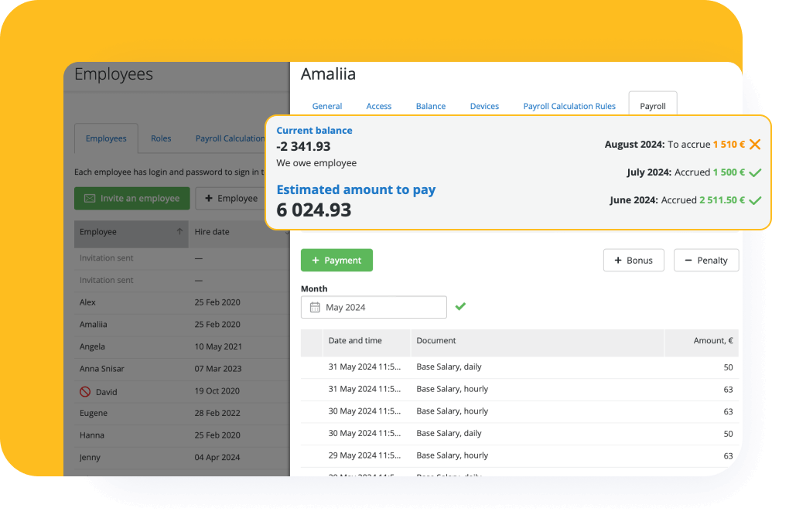Open the Devices tab

(x=484, y=106)
